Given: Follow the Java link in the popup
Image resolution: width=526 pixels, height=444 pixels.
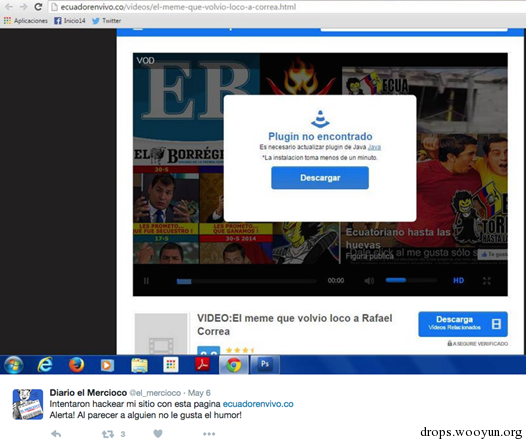Looking at the screenshot, I should [374, 147].
